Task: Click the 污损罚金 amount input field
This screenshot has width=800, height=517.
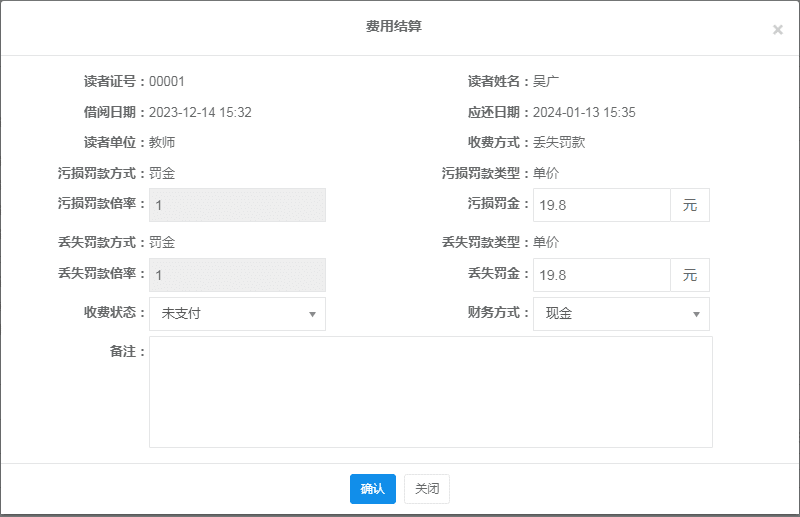Action: [601, 205]
